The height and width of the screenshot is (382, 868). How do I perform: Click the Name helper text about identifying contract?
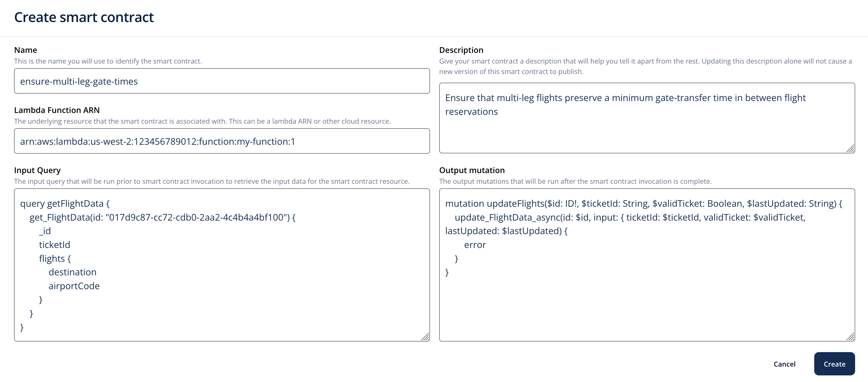point(108,61)
